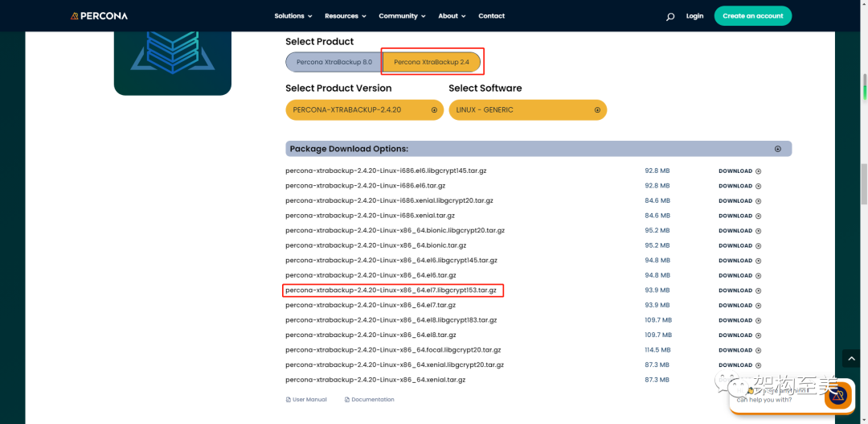Click the XtraBackup product logo image
The width and height of the screenshot is (868, 424).
coord(173,64)
